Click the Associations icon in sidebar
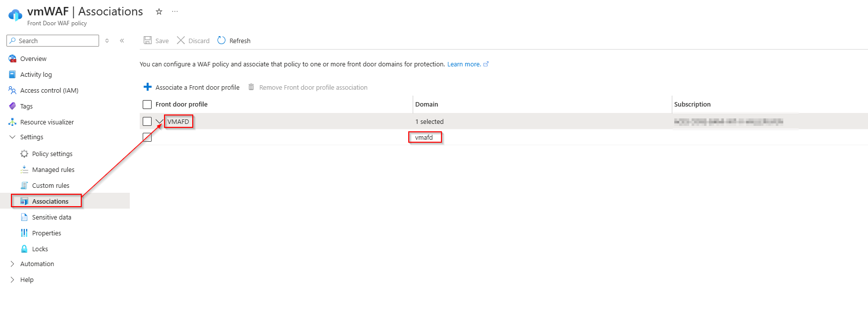868x332 pixels. click(24, 201)
